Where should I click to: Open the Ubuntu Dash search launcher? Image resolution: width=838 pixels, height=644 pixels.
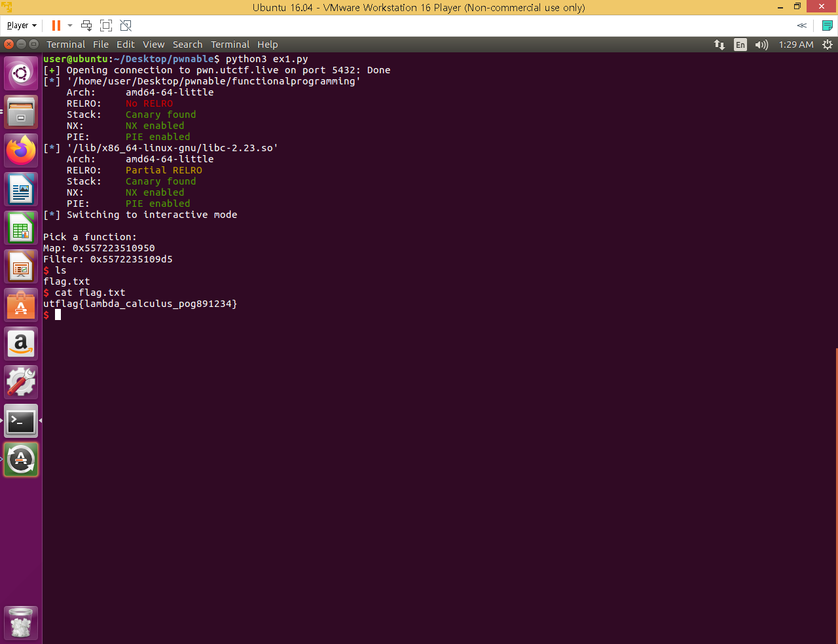[x=21, y=73]
